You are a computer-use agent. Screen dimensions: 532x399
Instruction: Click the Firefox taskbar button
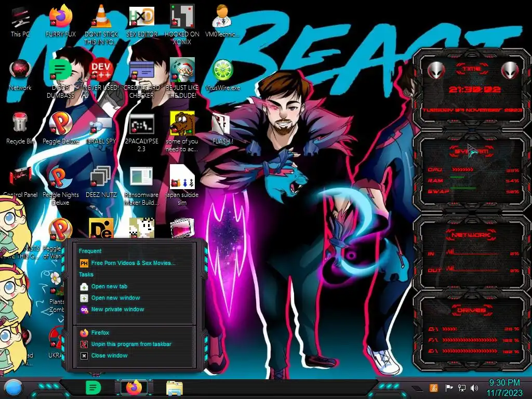coord(135,388)
